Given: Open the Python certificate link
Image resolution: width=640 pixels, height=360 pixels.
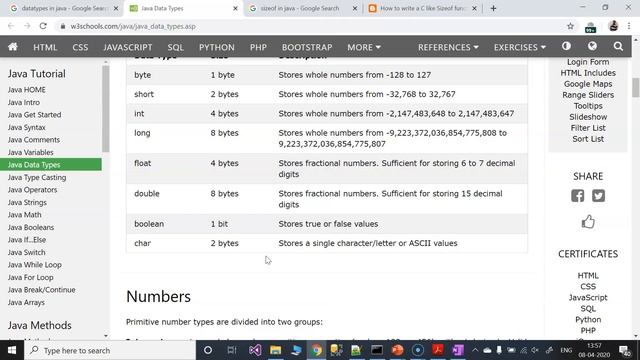Looking at the screenshot, I should coord(588,320).
